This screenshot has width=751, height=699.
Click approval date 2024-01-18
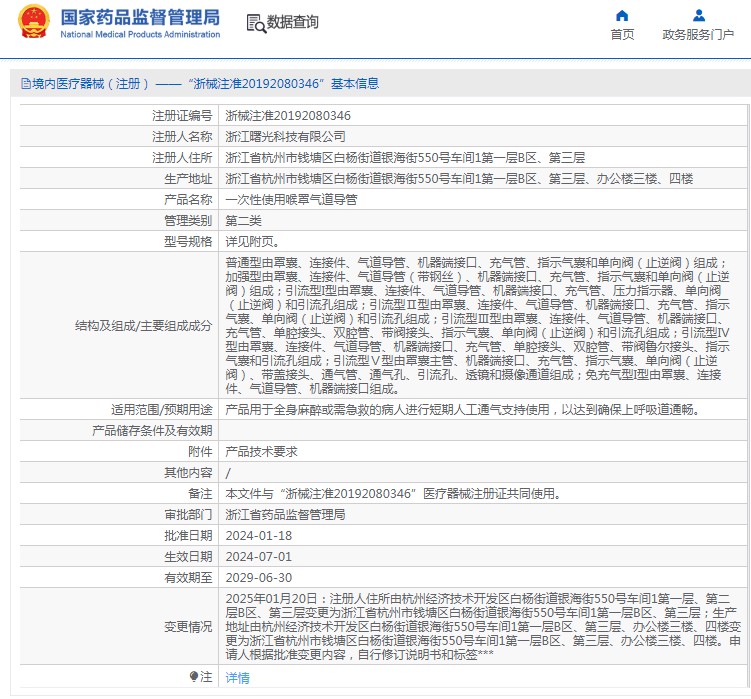259,536
